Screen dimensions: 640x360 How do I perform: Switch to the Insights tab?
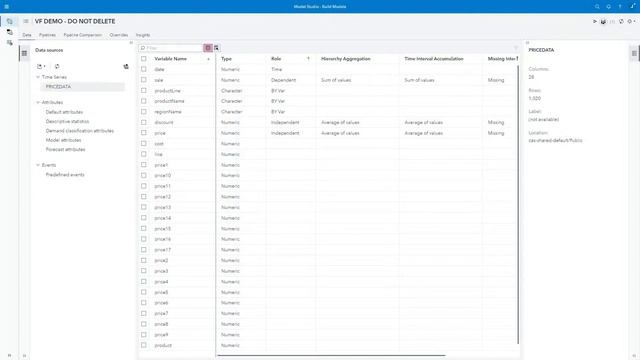point(143,35)
